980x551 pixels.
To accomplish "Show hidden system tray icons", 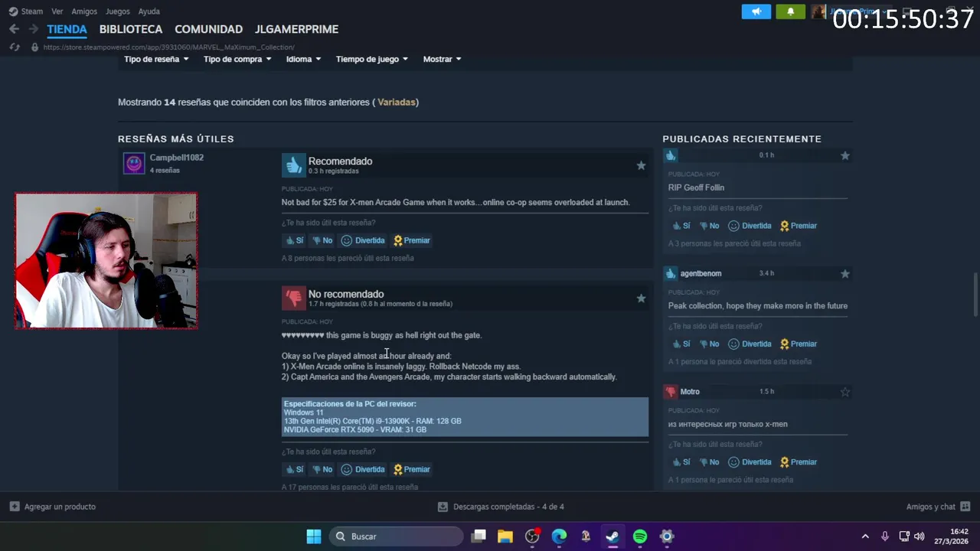I will pyautogui.click(x=865, y=536).
